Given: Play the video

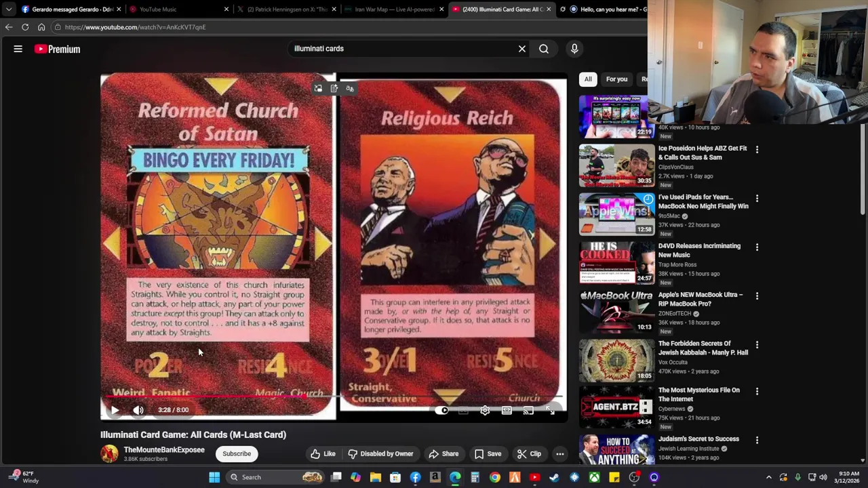Looking at the screenshot, I should 115,410.
